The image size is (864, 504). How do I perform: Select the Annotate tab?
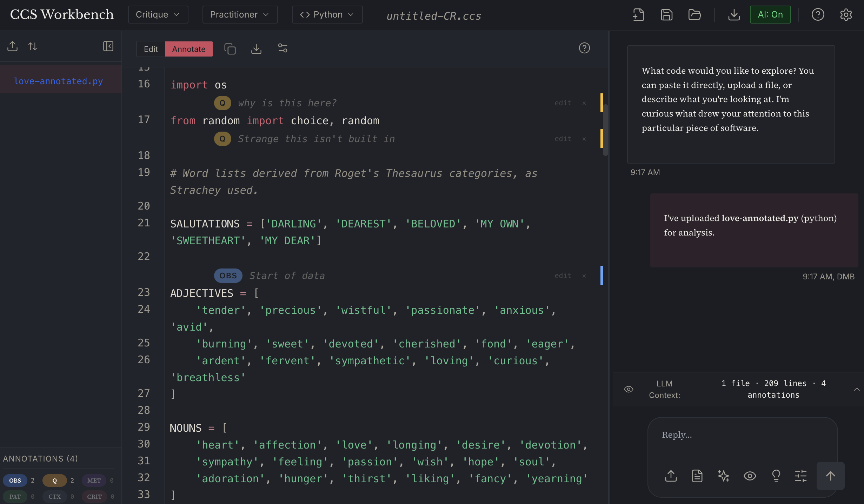188,49
